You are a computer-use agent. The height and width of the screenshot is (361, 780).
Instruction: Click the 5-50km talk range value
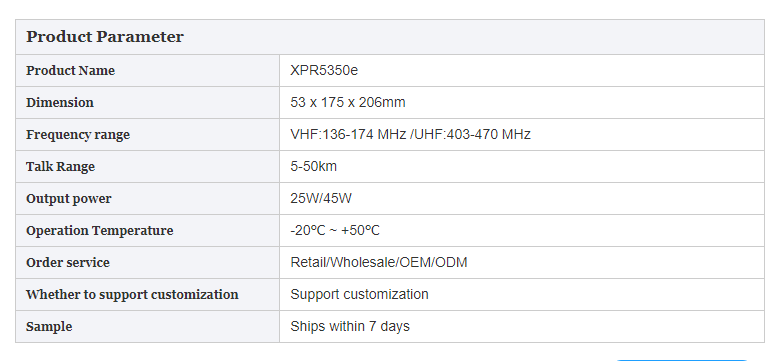[313, 166]
